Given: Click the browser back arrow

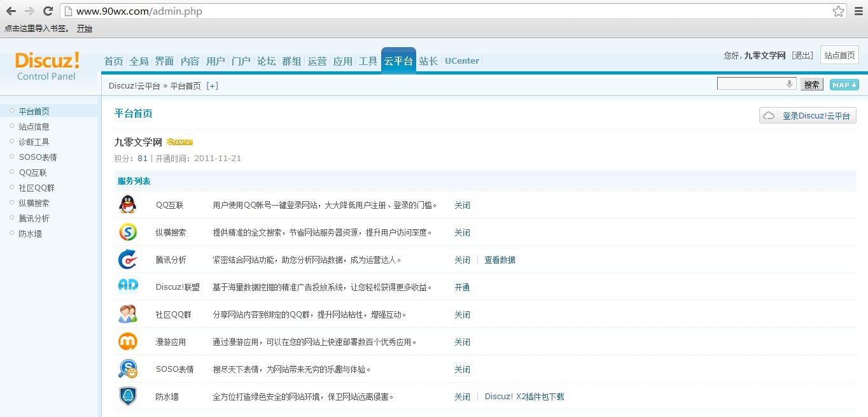Looking at the screenshot, I should (11, 11).
